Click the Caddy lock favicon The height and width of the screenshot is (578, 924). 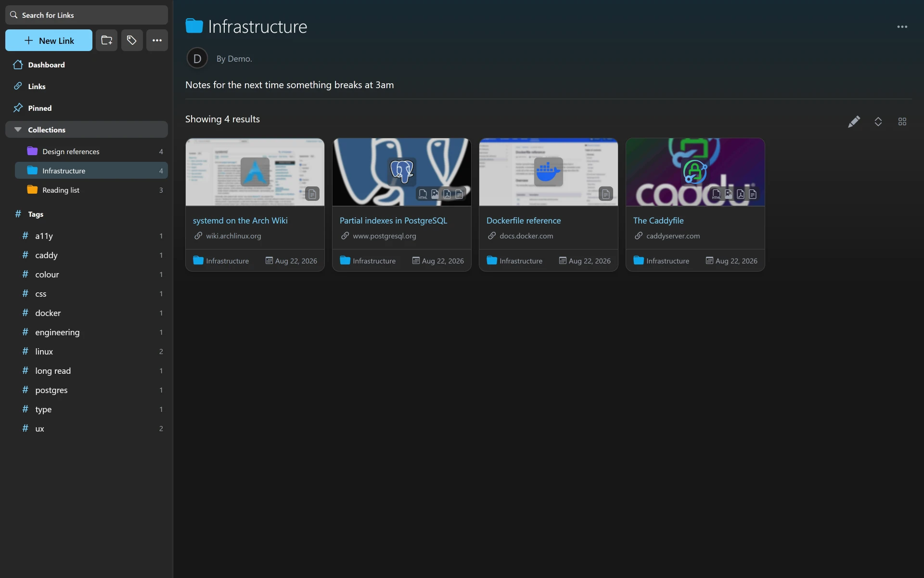(x=695, y=171)
